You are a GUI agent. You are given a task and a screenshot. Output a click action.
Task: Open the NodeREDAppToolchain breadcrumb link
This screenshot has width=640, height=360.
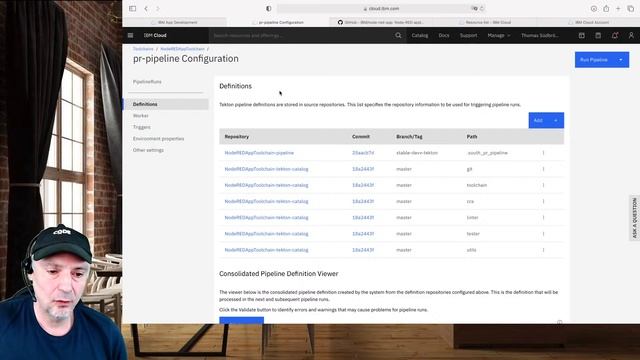click(182, 49)
